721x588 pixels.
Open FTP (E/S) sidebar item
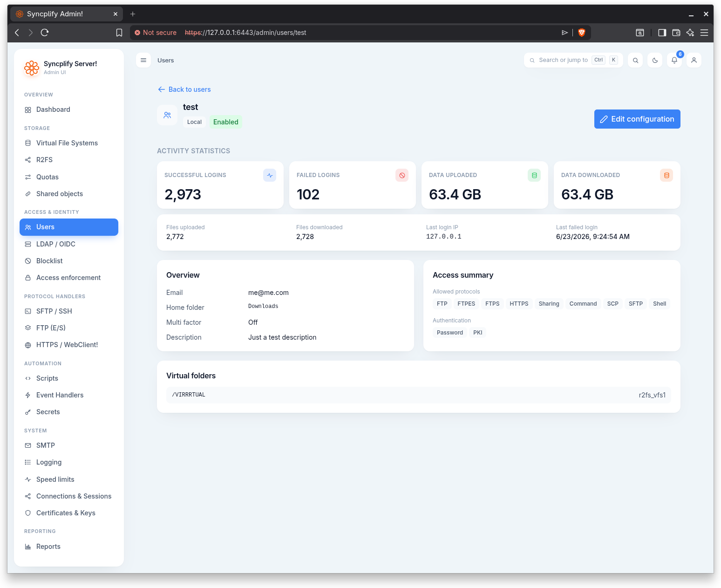tap(69, 328)
